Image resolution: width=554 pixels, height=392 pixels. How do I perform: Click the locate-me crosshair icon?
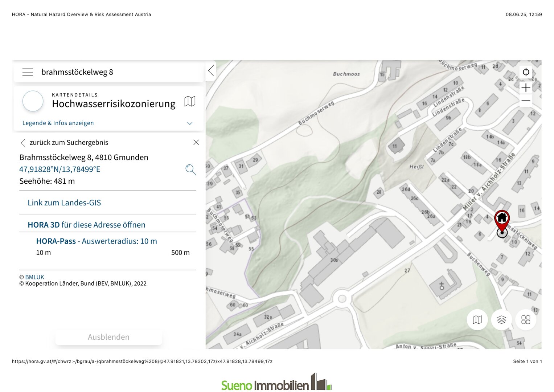pyautogui.click(x=526, y=72)
